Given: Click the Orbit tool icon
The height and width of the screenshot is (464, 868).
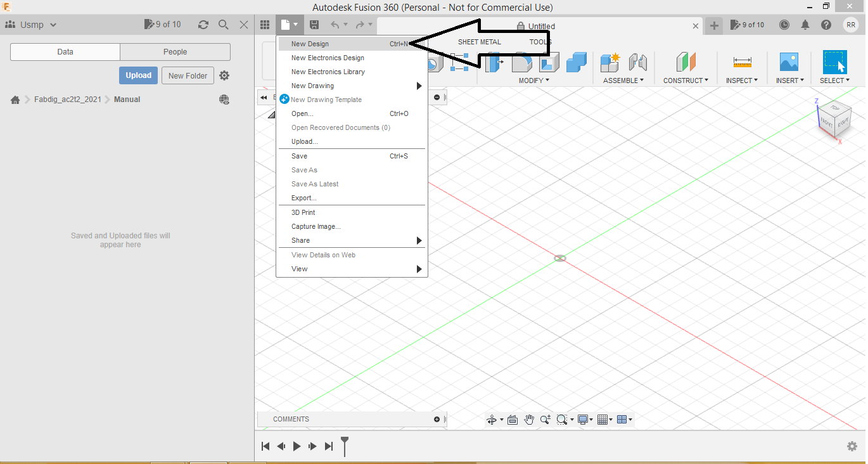Looking at the screenshot, I should click(x=491, y=420).
